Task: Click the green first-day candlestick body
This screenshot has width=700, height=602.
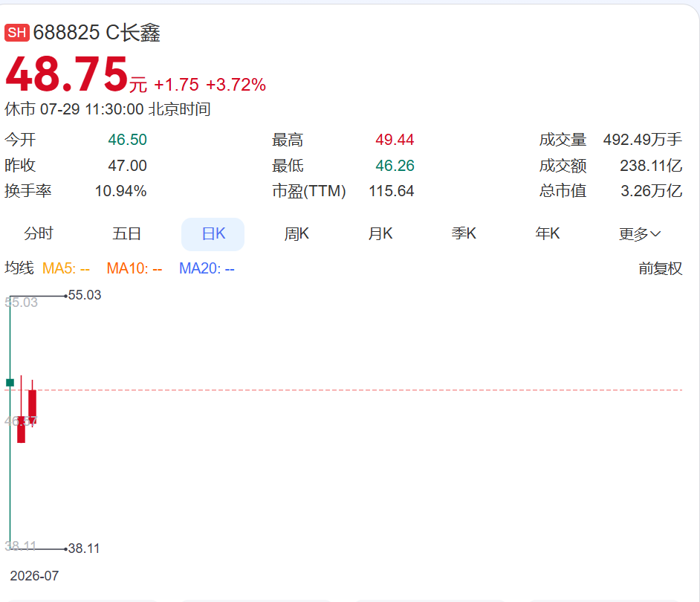Action: click(10, 382)
